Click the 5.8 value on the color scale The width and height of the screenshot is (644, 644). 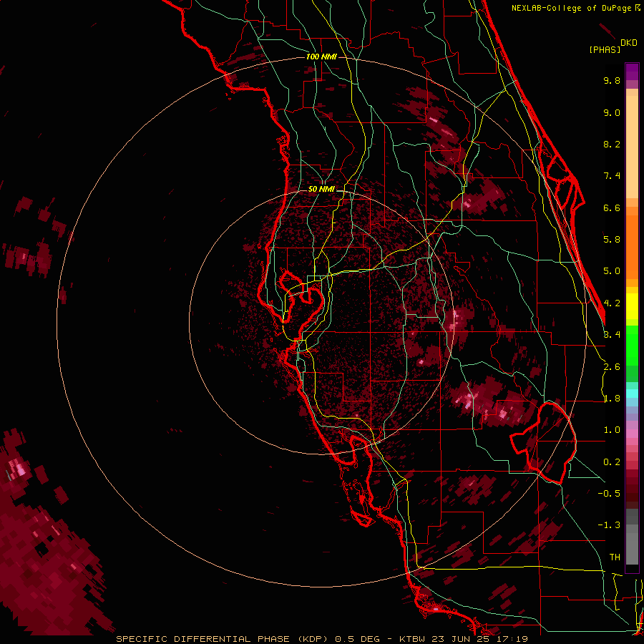[612, 240]
